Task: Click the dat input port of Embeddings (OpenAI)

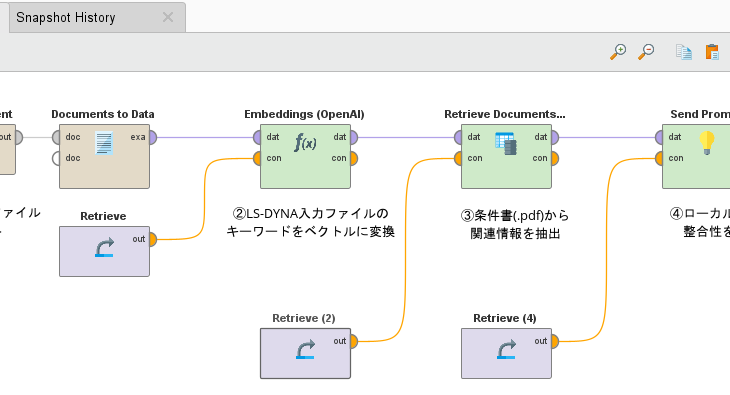Action: 257,137
